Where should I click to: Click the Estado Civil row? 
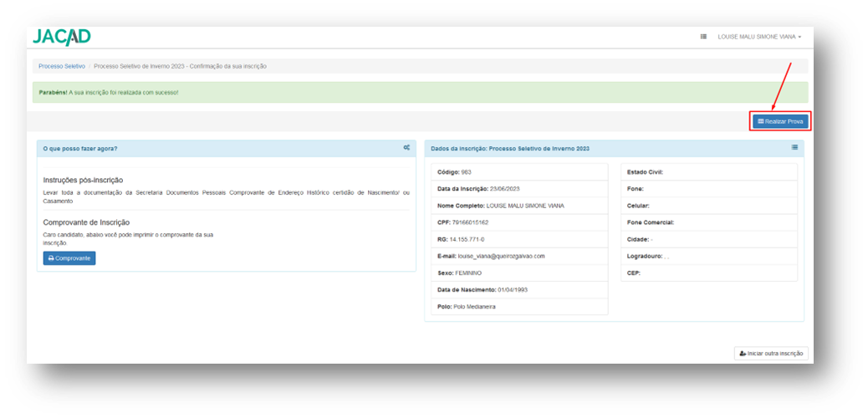[x=709, y=172]
